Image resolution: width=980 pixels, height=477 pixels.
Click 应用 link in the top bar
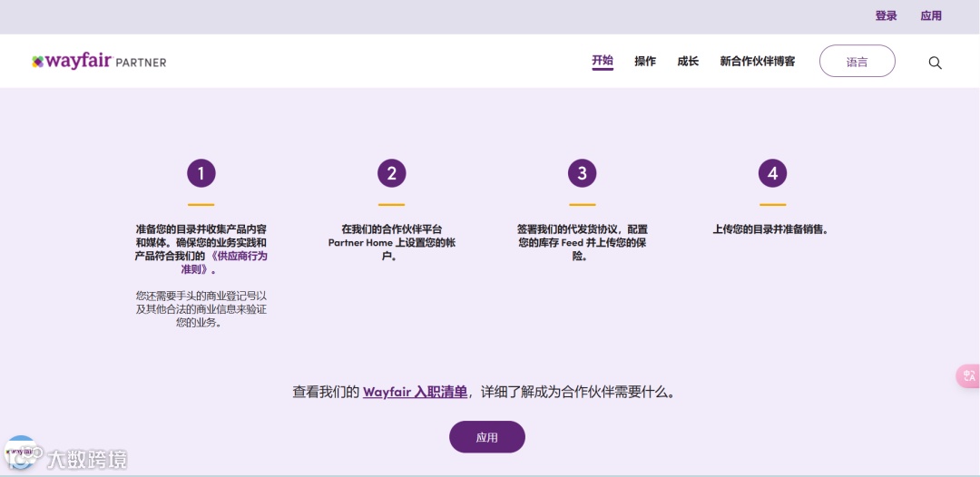click(x=931, y=16)
